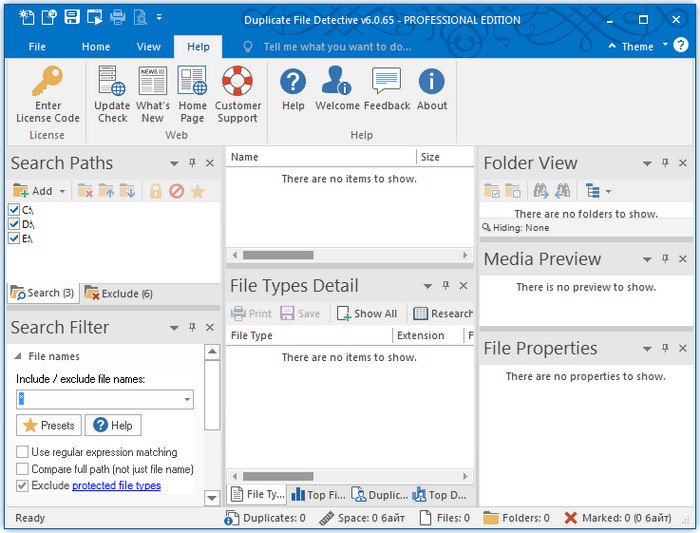Open Enter License Code
This screenshot has height=533, width=700.
pyautogui.click(x=48, y=95)
